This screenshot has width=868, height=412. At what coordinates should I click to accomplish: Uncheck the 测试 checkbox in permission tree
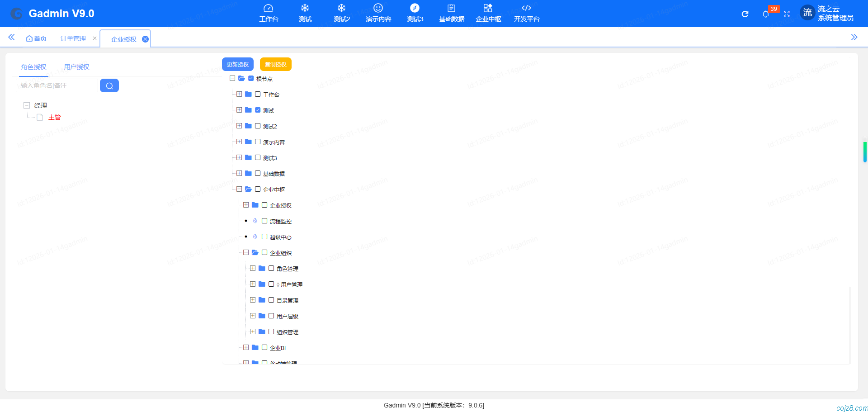[x=258, y=110]
